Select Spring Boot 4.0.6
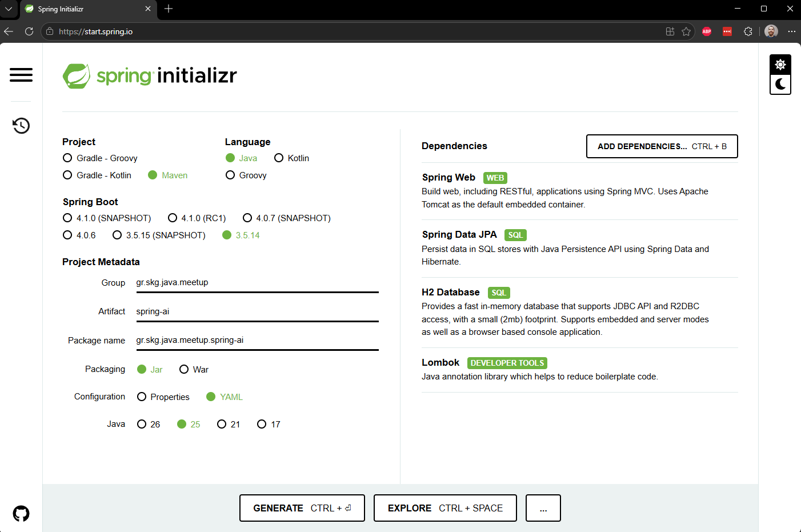This screenshot has width=801, height=532. click(79, 235)
